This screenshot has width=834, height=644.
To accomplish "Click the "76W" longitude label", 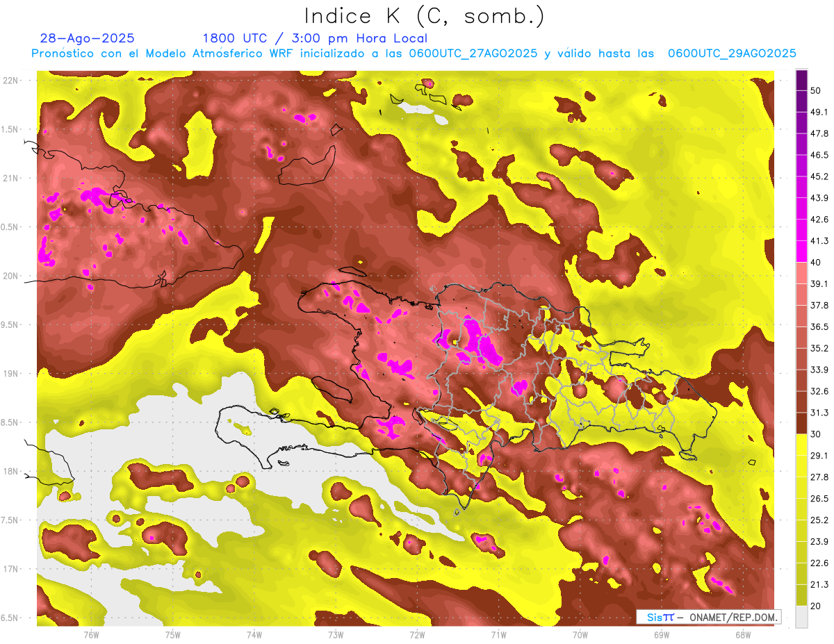I will coord(92,635).
